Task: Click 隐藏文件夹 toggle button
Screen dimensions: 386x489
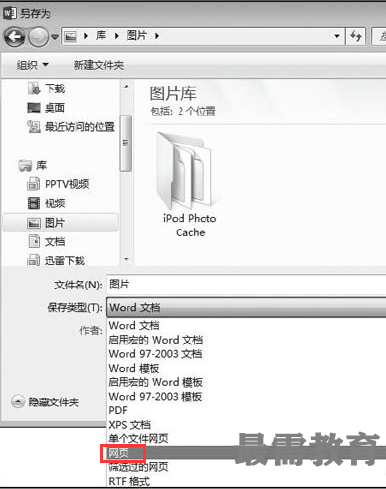Action: [x=45, y=402]
